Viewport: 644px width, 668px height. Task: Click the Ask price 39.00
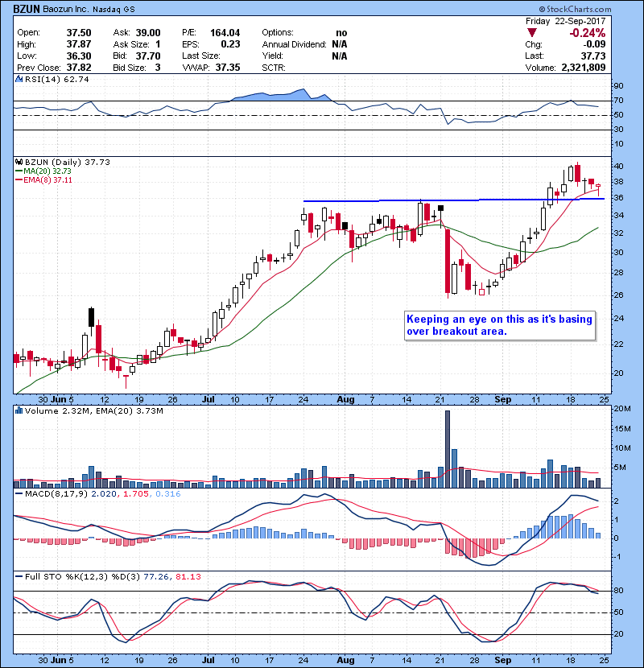tap(148, 33)
